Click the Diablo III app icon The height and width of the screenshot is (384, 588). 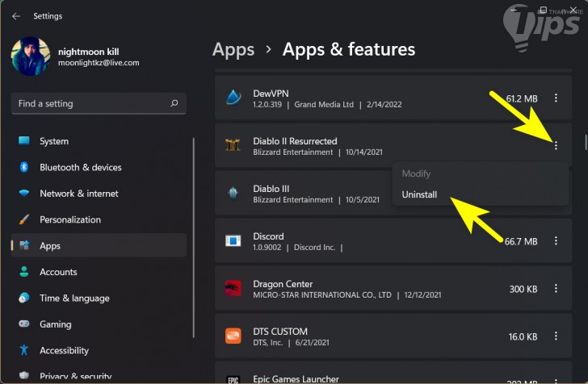click(233, 193)
